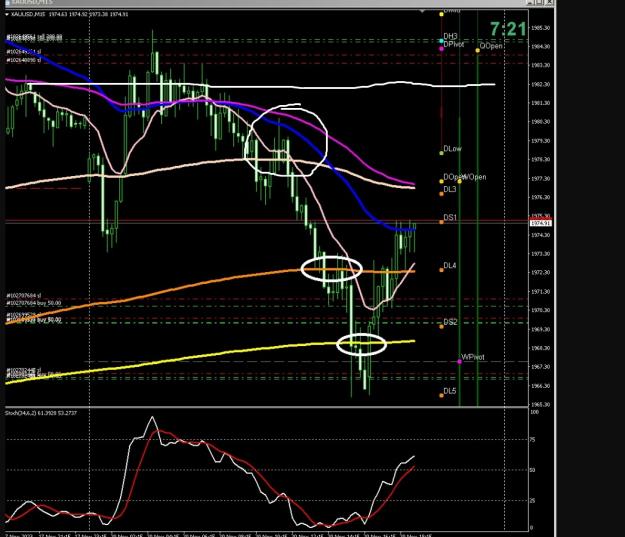Click the 1979.30 price scale value

coord(540,141)
